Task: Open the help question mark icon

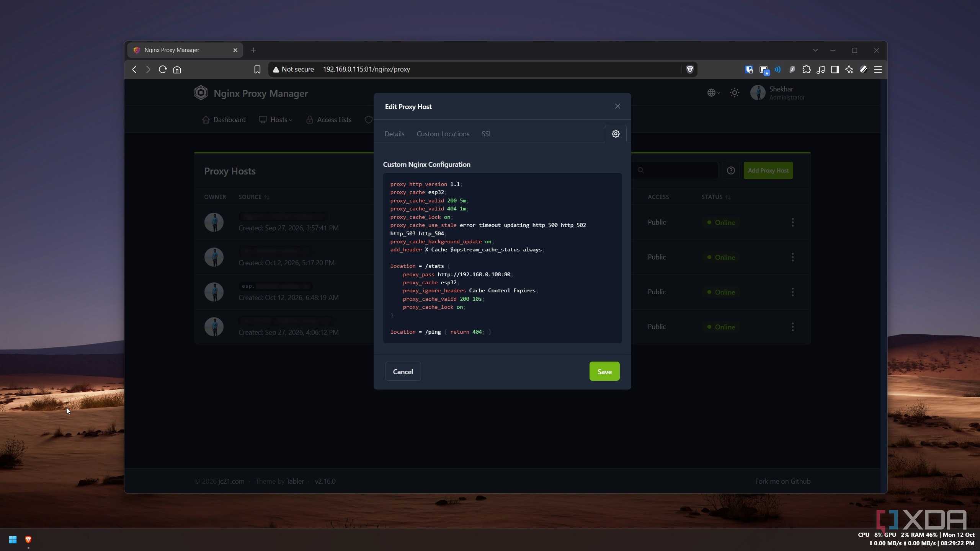Action: point(730,170)
